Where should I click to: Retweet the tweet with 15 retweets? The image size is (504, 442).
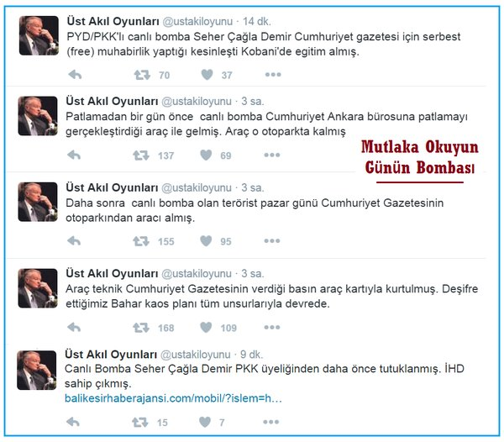[x=139, y=422]
